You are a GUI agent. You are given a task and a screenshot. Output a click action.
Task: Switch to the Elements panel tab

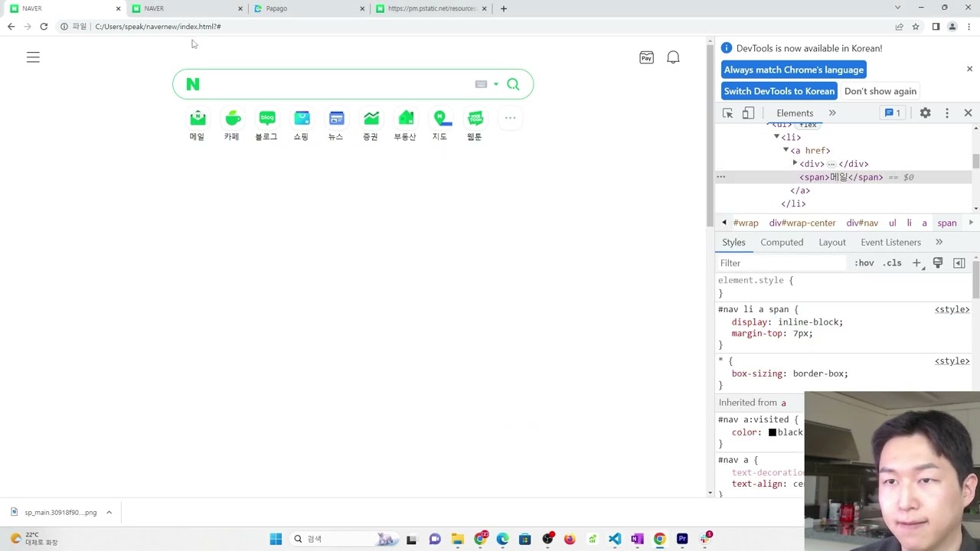click(795, 113)
